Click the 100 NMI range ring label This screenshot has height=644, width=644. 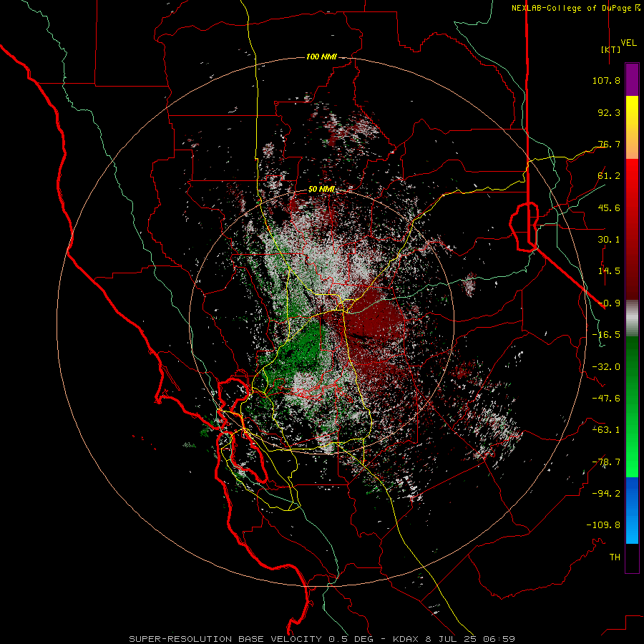pyautogui.click(x=321, y=57)
